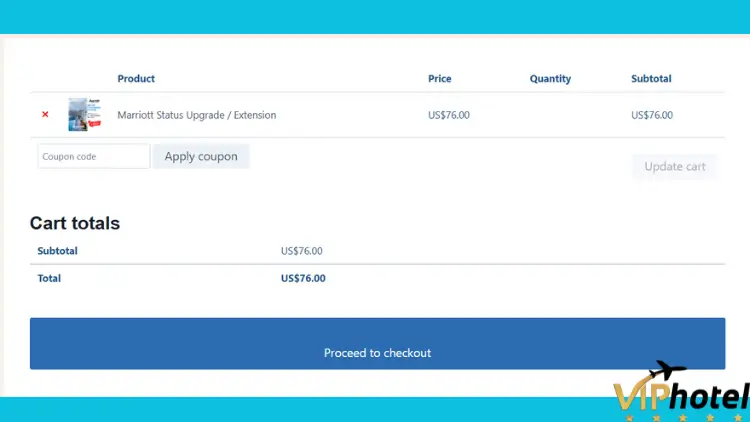Apply the coupon code

pyautogui.click(x=201, y=156)
